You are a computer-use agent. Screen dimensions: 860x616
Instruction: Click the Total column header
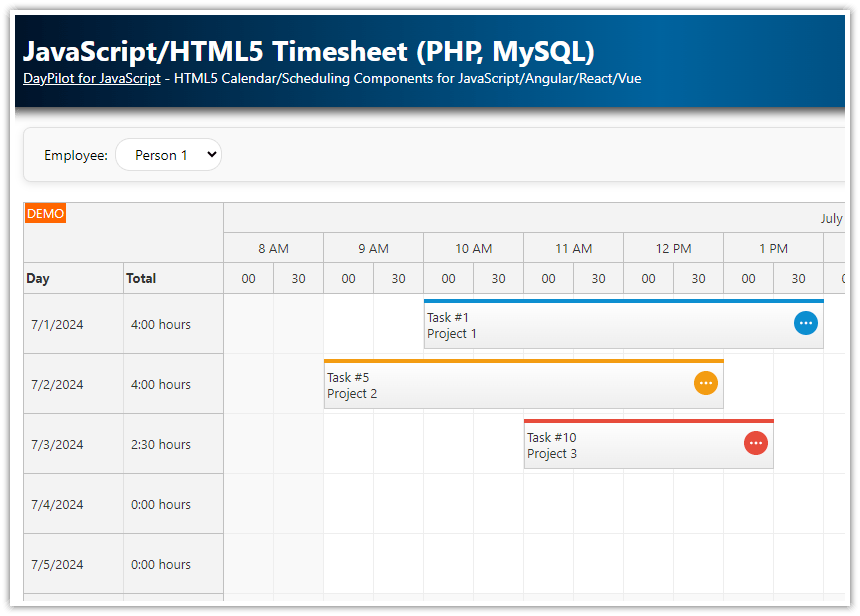coord(147,278)
